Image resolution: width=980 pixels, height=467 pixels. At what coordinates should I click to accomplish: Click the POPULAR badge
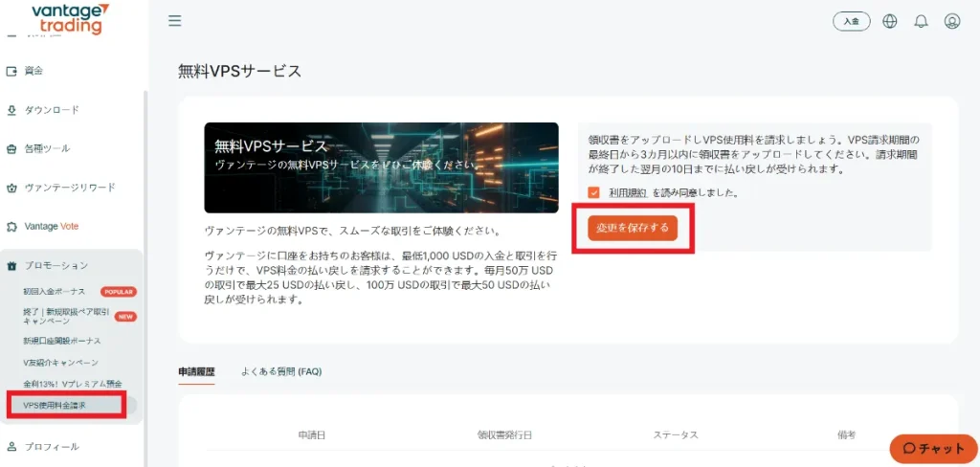point(119,292)
